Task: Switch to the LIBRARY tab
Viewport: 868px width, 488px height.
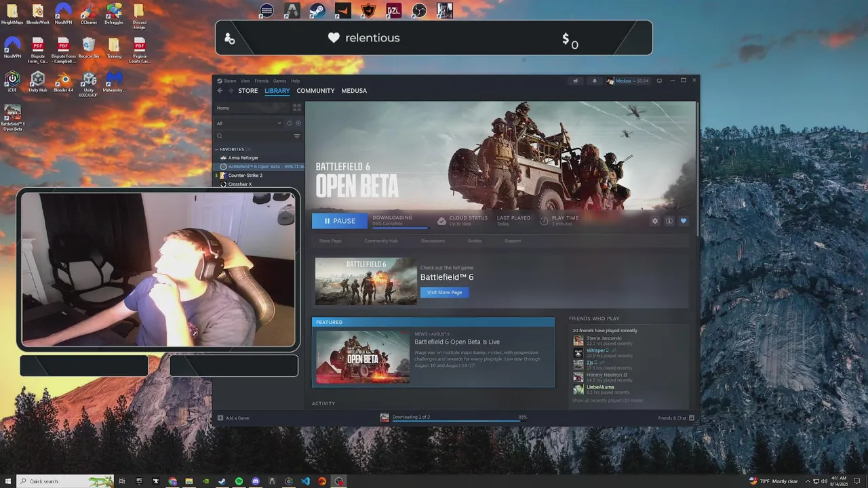Action: [277, 91]
